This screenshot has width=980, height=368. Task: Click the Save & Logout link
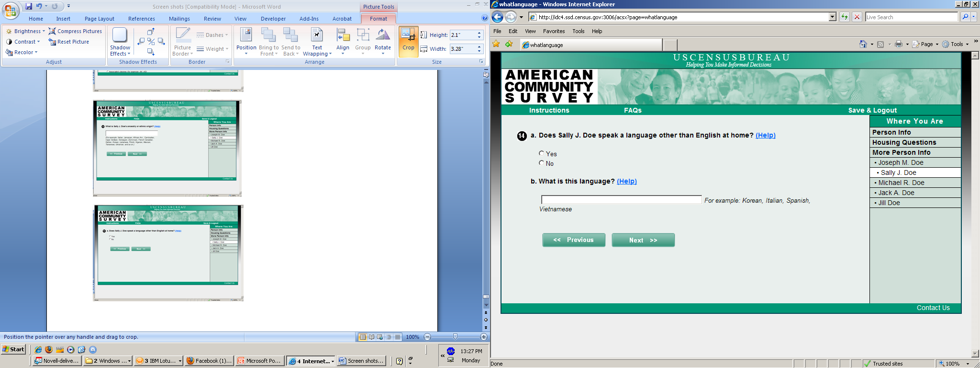pos(872,110)
